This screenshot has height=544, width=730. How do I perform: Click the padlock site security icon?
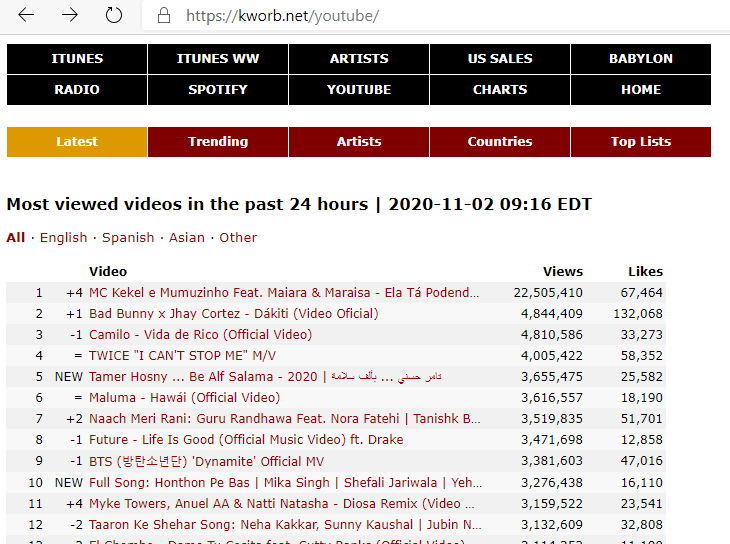point(164,16)
